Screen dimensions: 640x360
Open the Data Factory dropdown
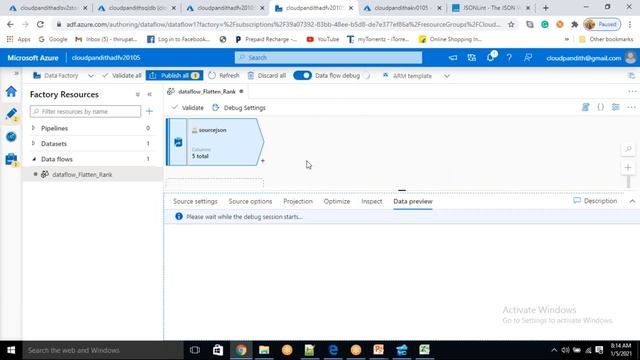tap(64, 76)
